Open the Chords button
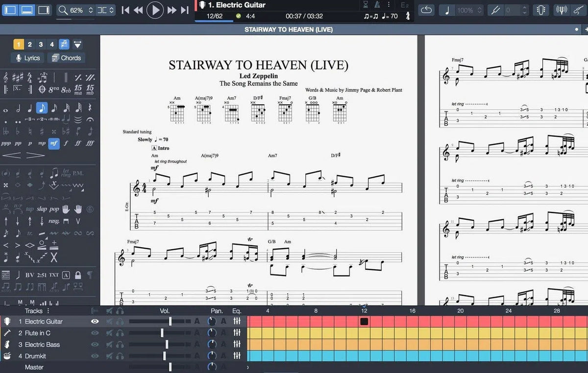The width and height of the screenshot is (588, 373). point(66,58)
